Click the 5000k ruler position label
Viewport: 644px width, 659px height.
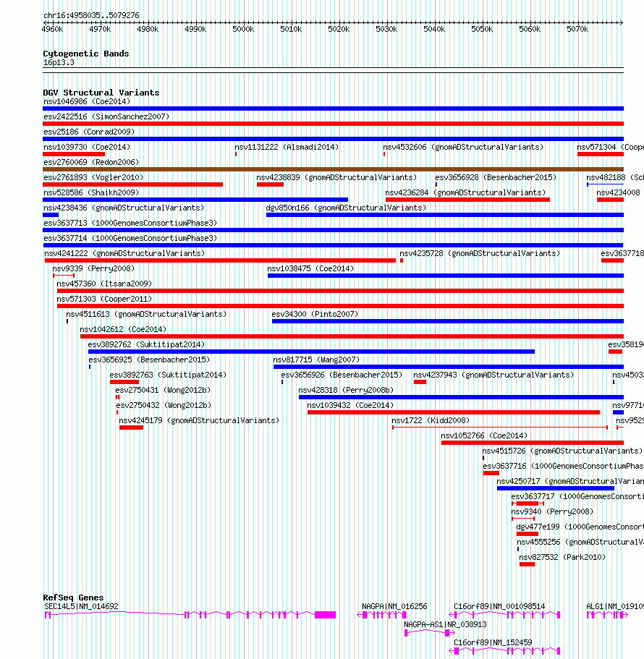(243, 30)
